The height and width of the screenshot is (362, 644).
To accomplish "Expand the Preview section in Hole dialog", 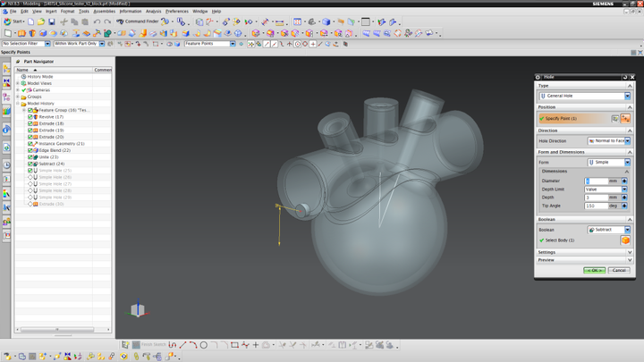I will 584,260.
